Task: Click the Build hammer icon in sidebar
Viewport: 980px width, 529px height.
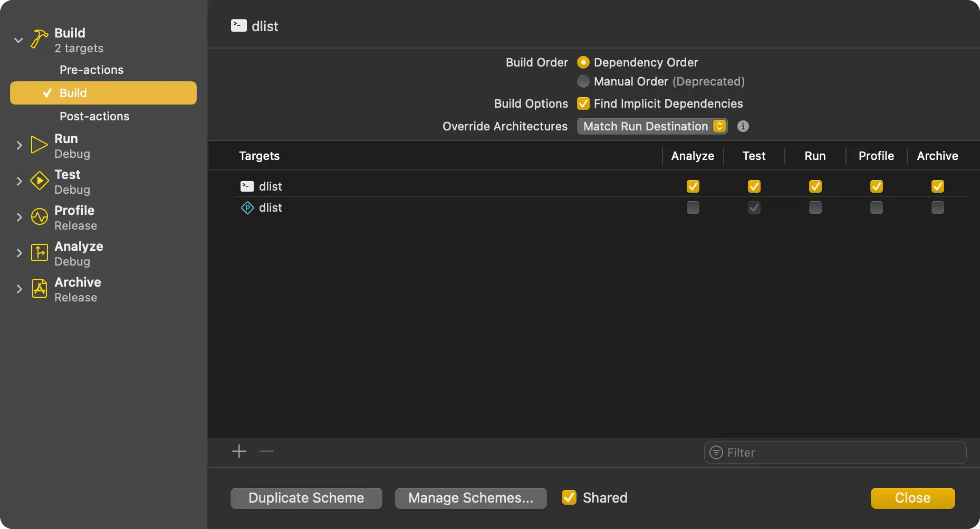Action: pyautogui.click(x=38, y=40)
